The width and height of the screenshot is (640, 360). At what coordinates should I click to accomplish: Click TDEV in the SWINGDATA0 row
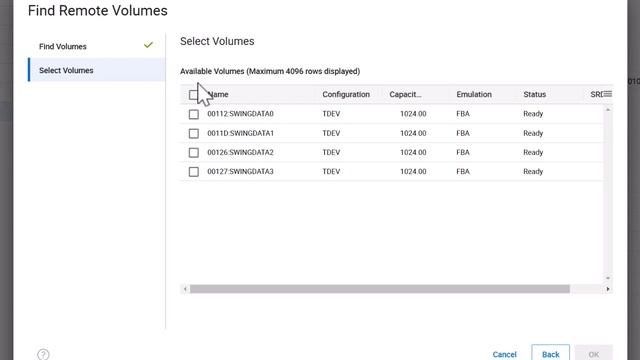(331, 114)
